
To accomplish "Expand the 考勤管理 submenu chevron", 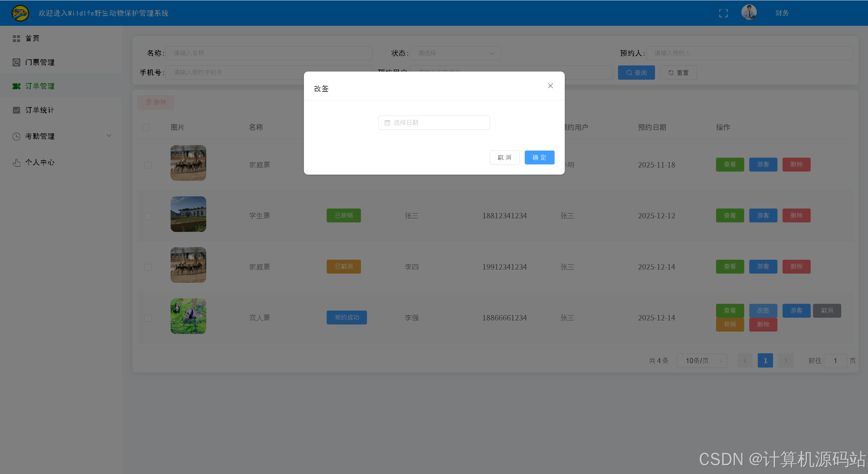I will pos(109,136).
